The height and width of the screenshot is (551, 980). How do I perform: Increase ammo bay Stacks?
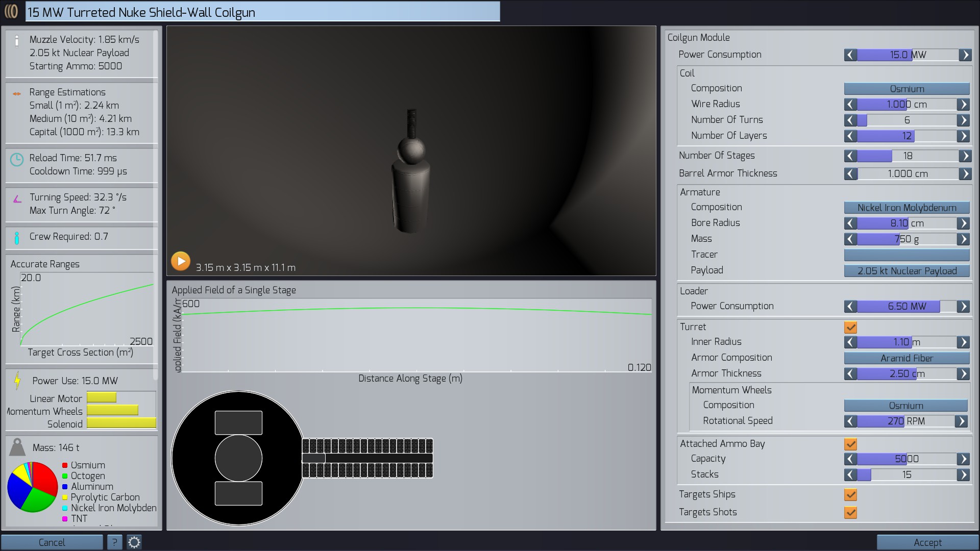(963, 474)
